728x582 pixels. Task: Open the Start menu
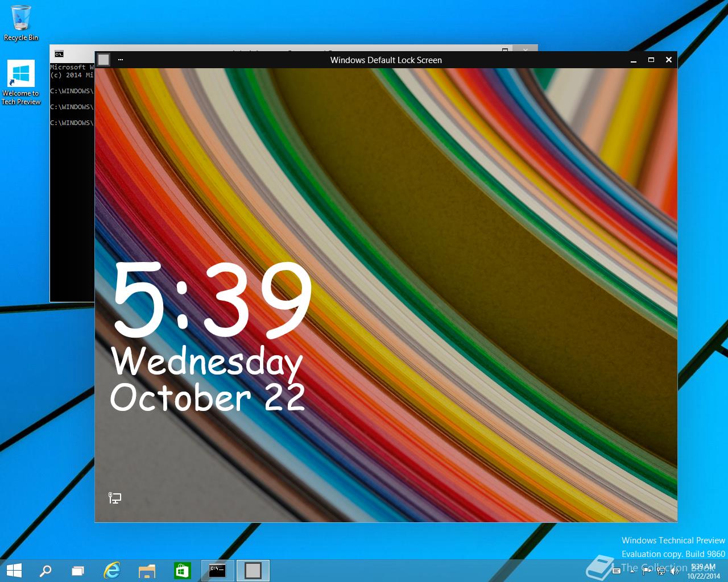click(14, 570)
